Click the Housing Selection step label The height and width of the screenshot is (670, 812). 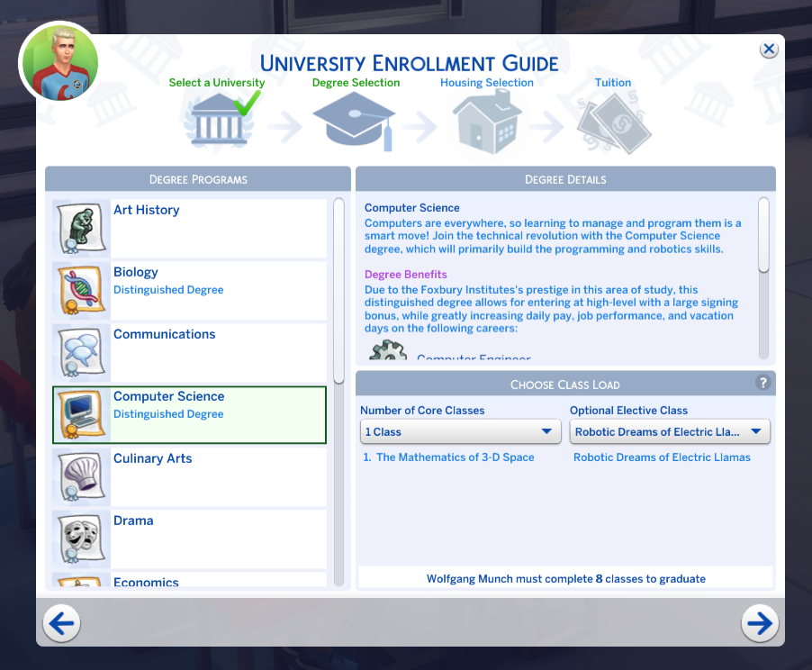pyautogui.click(x=487, y=82)
